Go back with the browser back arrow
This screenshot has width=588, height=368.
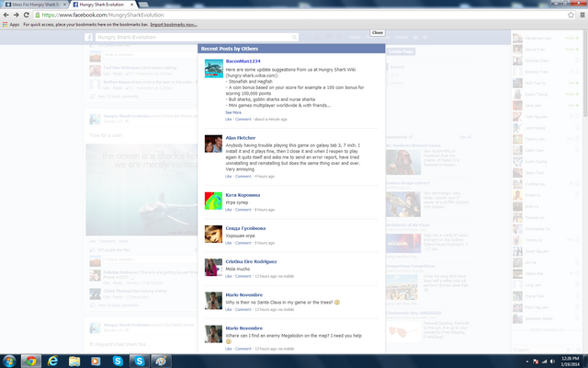(x=6, y=15)
